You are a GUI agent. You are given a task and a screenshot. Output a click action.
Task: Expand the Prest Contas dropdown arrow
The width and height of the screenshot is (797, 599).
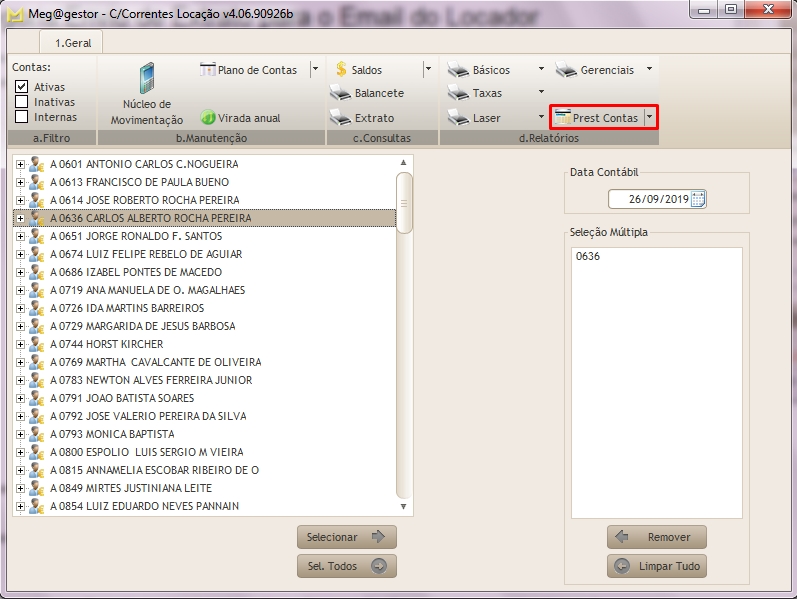coord(649,118)
